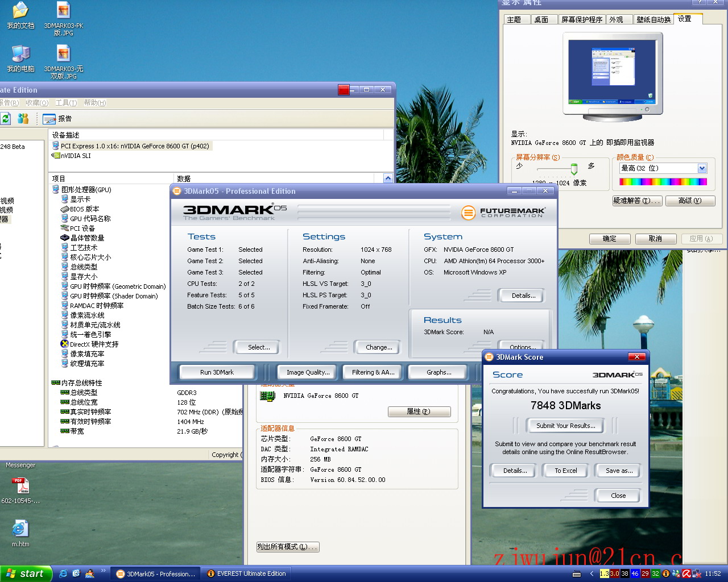
Task: Open the 颜色质量 color quality dropdown
Action: (x=702, y=168)
